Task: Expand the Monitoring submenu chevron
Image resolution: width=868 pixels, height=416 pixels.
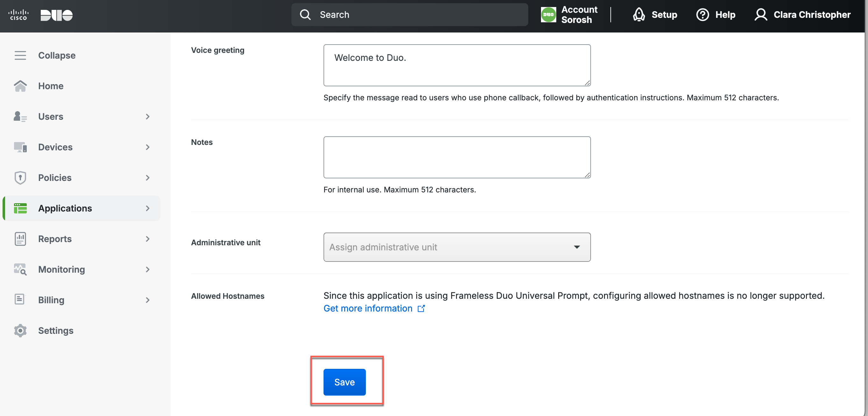Action: [148, 269]
